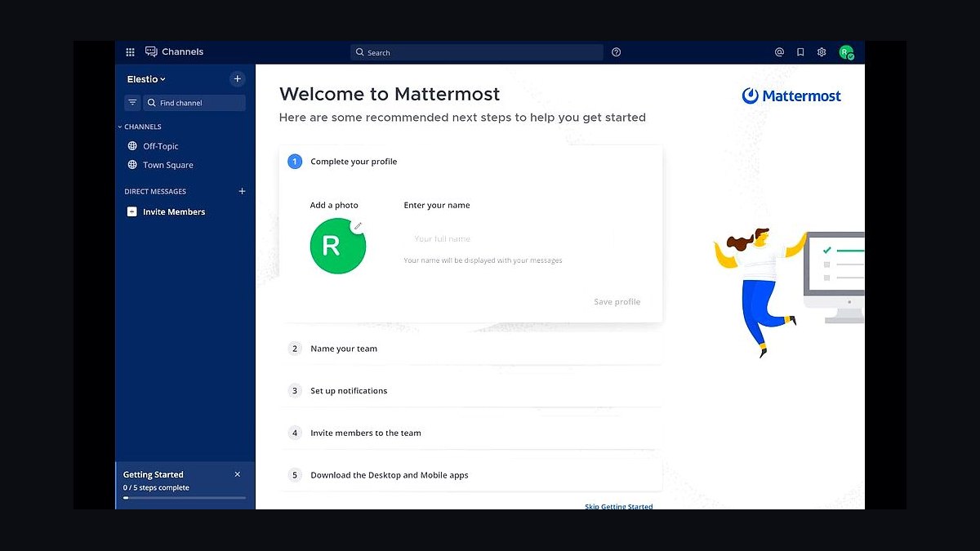Screen dimensions: 980x551
Task: Click the plus button beside Elestio
Action: point(238,79)
